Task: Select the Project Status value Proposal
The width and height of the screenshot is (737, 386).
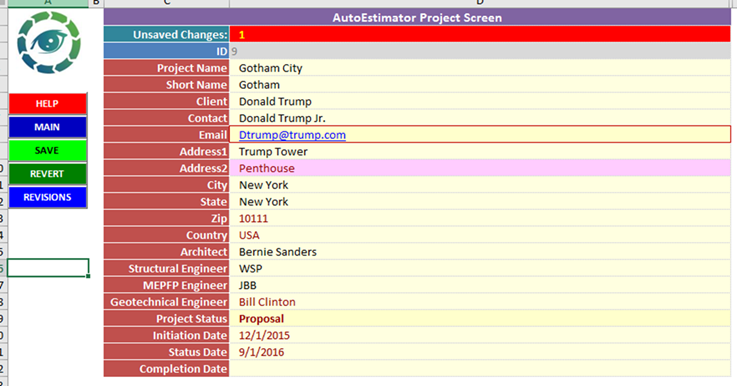Action: coord(480,318)
